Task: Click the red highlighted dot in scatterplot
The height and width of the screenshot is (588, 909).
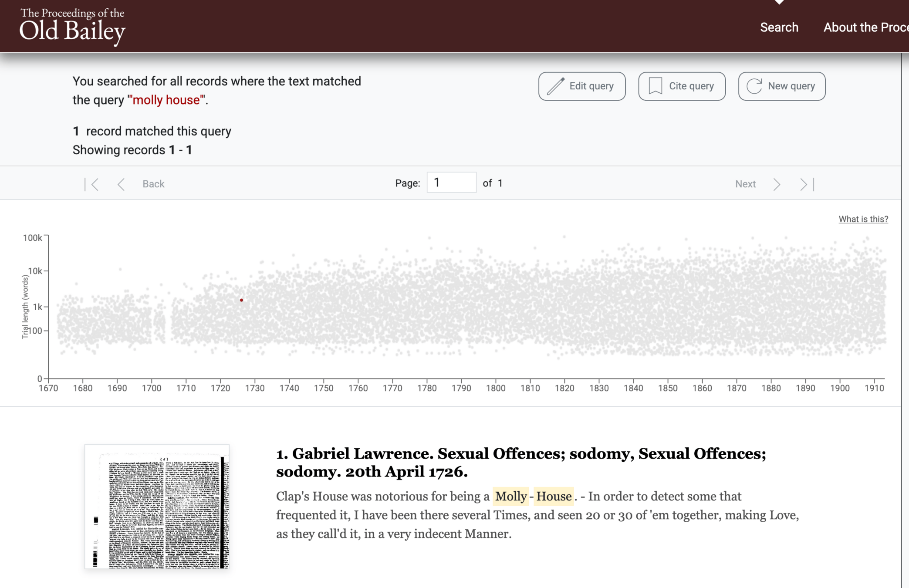Action: [x=241, y=300]
